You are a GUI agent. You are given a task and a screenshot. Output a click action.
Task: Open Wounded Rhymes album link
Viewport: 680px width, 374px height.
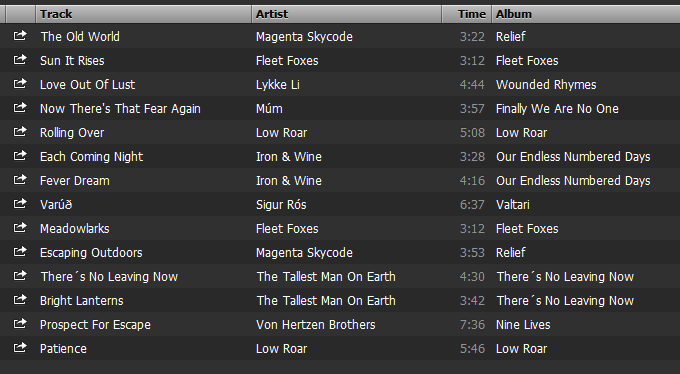coord(546,85)
